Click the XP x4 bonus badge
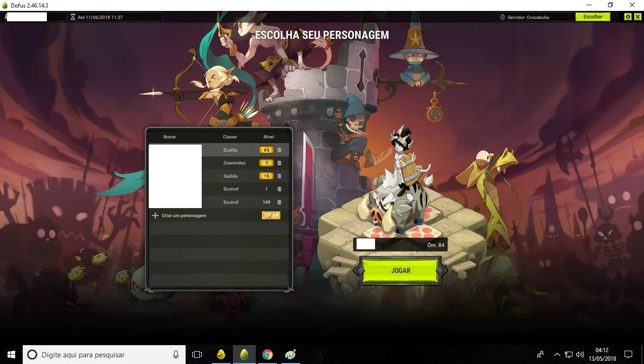 click(x=271, y=215)
